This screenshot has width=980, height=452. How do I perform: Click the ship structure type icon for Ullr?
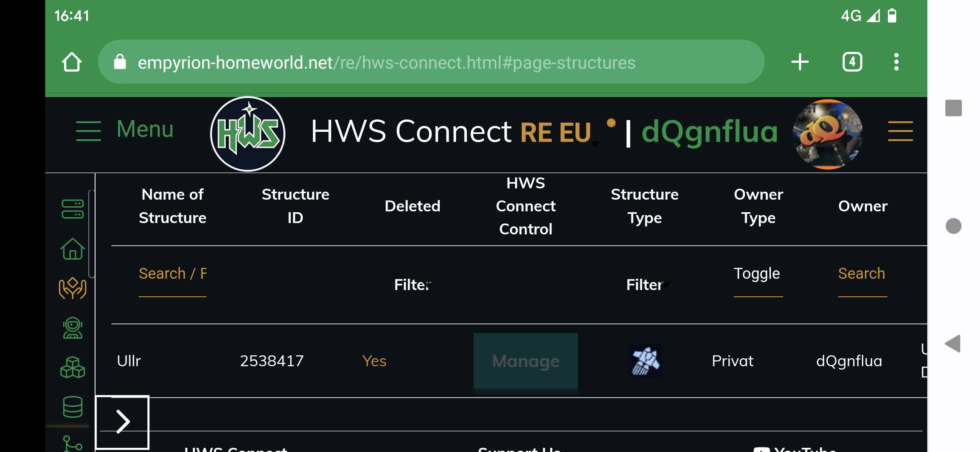point(645,361)
